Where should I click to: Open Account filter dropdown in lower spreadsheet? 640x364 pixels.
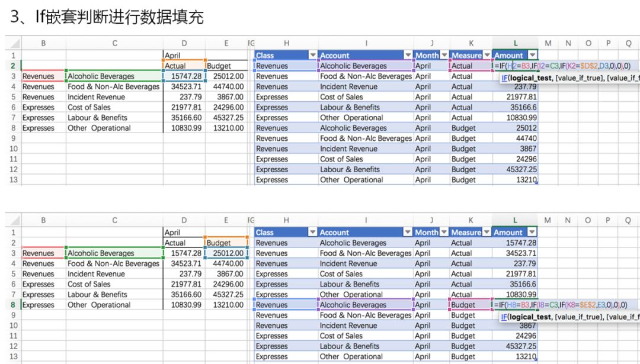[407, 232]
